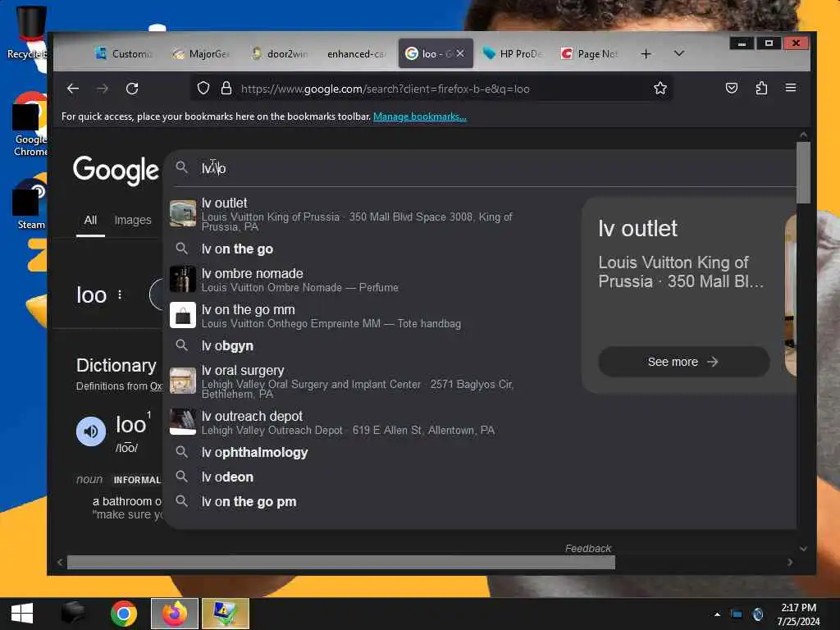Click Firefox in the taskbar

[175, 614]
